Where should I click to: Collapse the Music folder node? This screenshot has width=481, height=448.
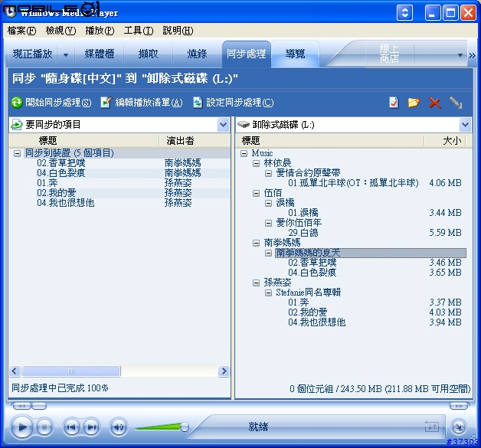(x=244, y=153)
